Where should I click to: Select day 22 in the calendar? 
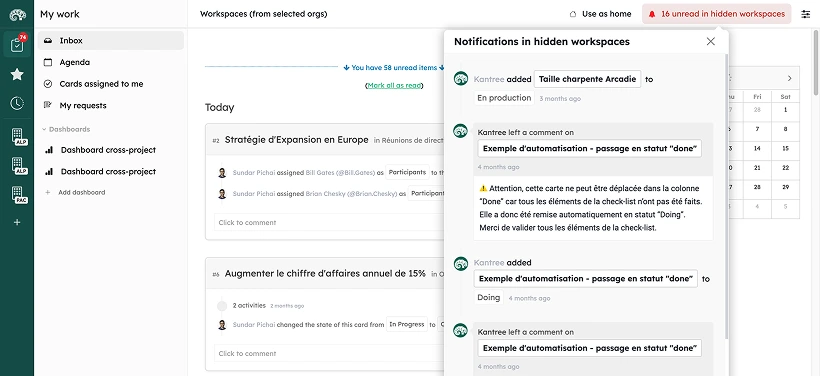coord(785,168)
